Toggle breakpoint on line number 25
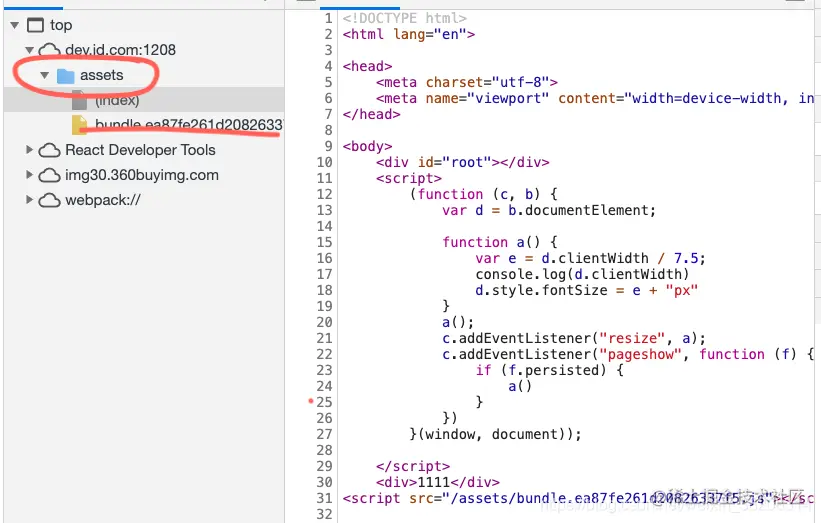The width and height of the screenshot is (821, 523). point(324,402)
